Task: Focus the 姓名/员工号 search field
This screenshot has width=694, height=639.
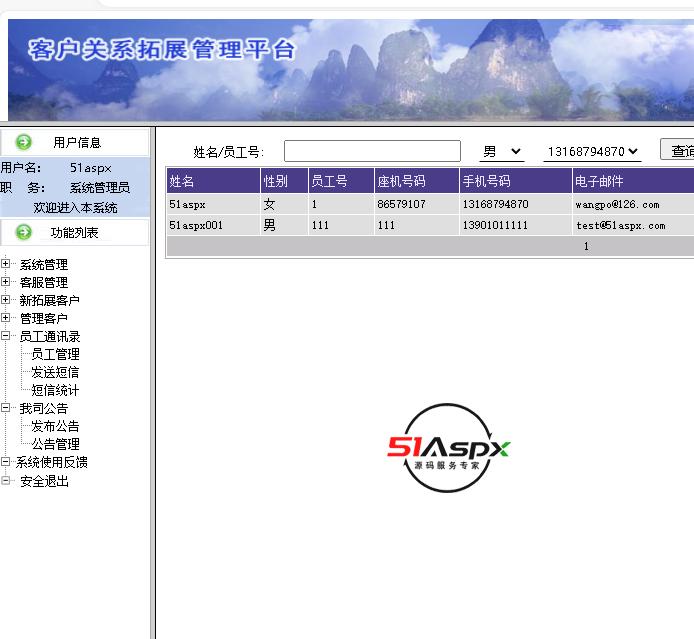Action: (372, 151)
